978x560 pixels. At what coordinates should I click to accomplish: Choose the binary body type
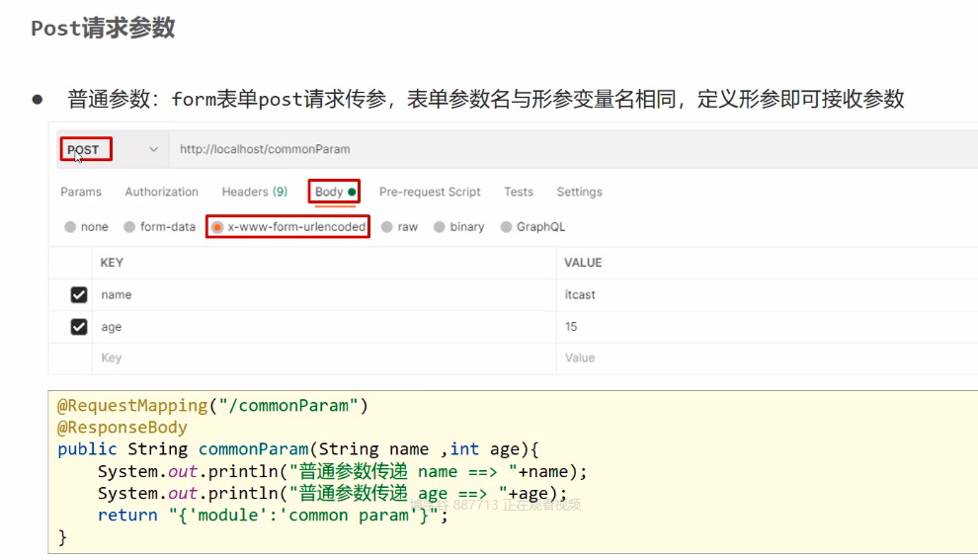439,227
